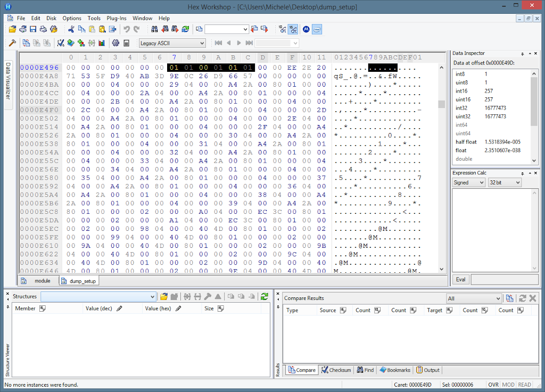
Task: Click the Add Bookmark icon
Action: (x=71, y=43)
